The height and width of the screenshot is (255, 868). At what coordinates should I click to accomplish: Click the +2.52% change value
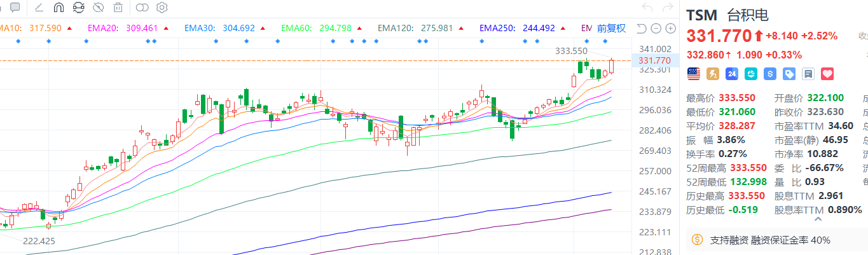pyautogui.click(x=819, y=36)
